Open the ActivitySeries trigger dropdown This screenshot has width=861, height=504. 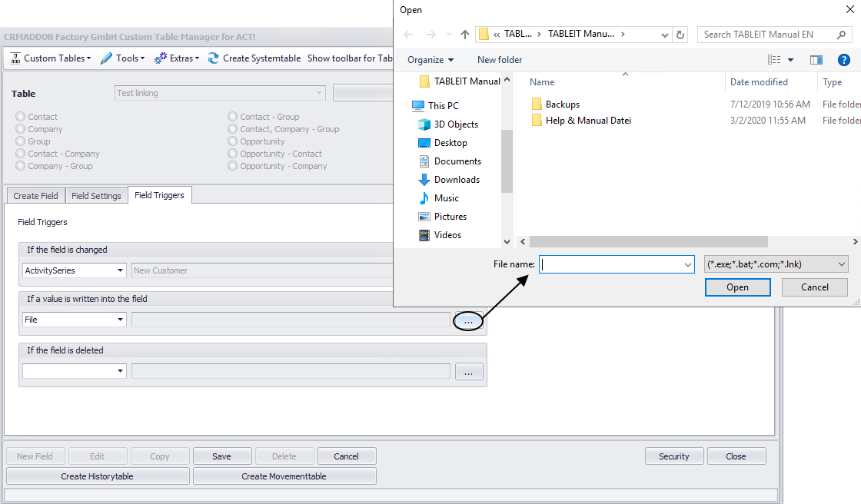(x=120, y=270)
